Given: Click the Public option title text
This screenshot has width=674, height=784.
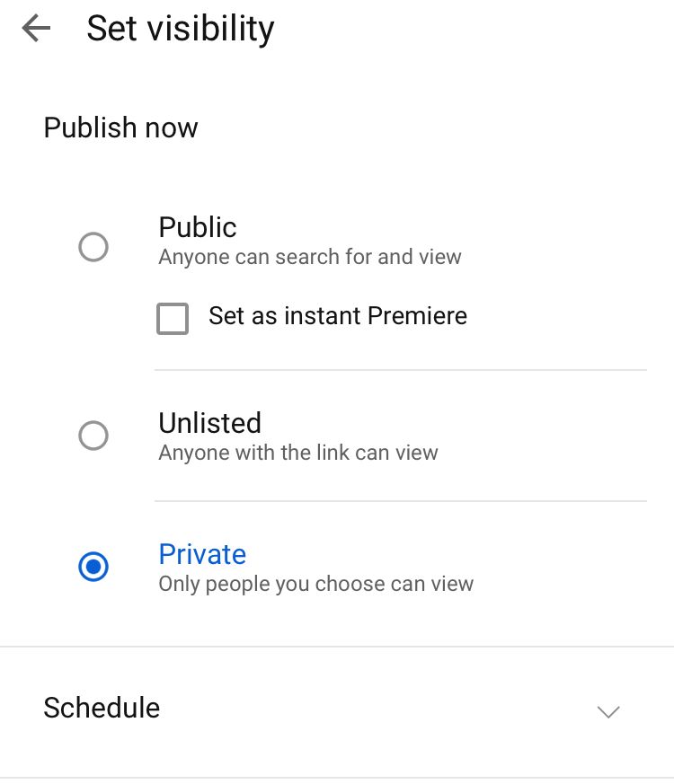Looking at the screenshot, I should pos(198,227).
